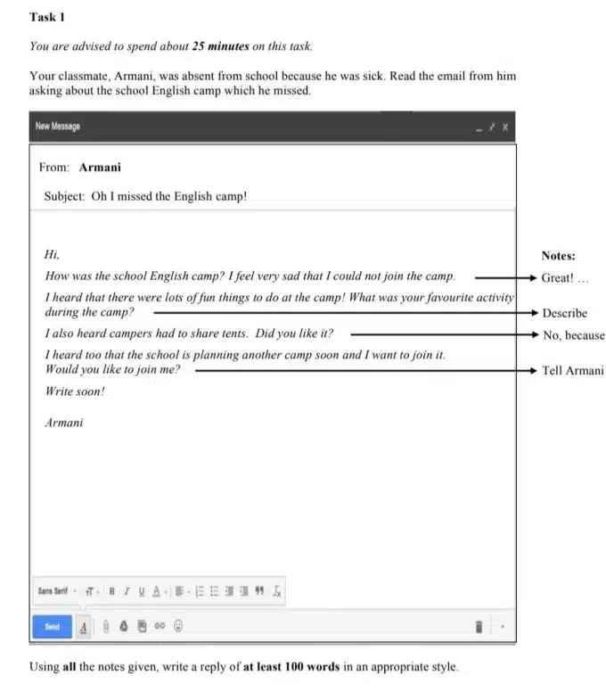The image size is (606, 700).
Task: Open the text alignment options
Action: (181, 590)
